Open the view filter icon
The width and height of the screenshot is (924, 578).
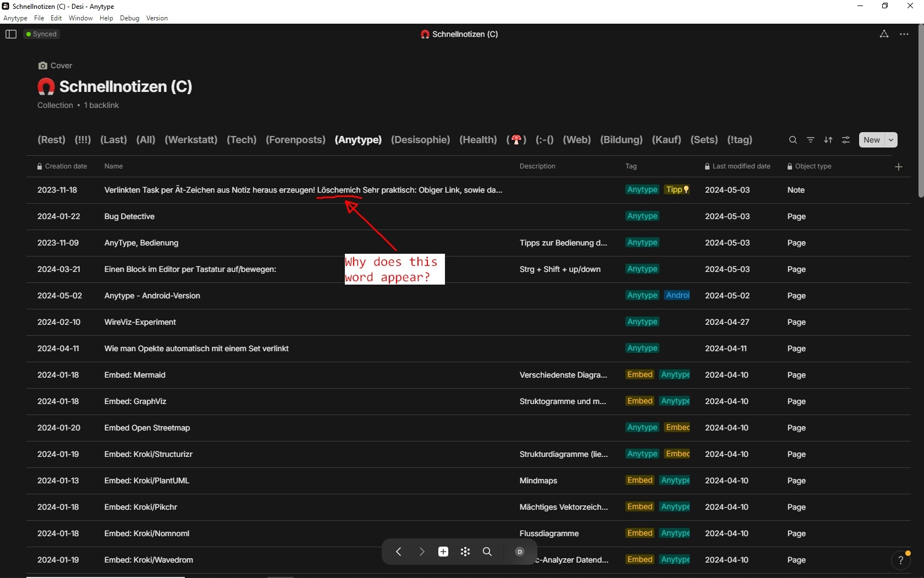(x=810, y=140)
